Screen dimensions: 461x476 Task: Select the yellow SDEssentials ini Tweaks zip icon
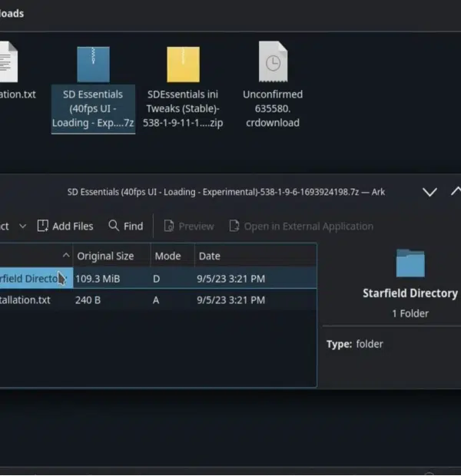183,64
